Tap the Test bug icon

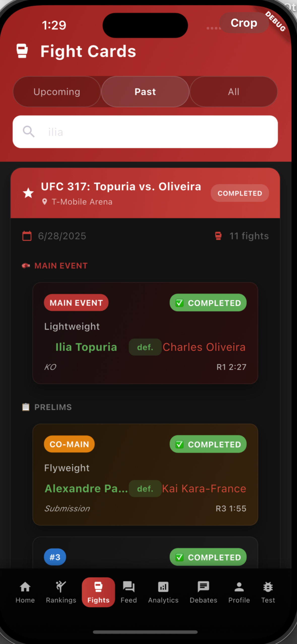tap(268, 587)
